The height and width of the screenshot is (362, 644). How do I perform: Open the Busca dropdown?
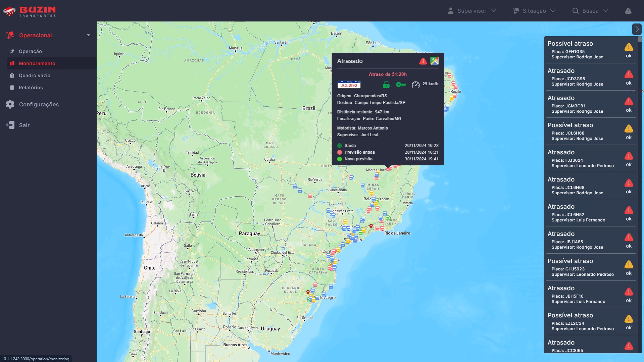pyautogui.click(x=590, y=11)
